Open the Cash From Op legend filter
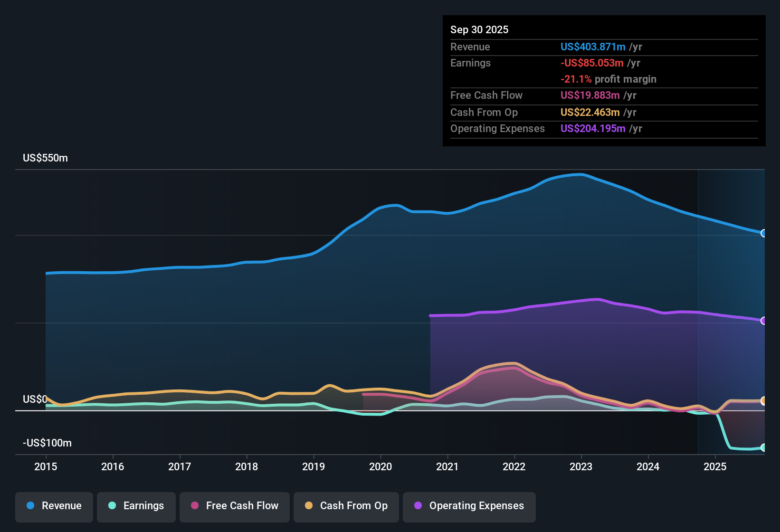 coord(346,506)
